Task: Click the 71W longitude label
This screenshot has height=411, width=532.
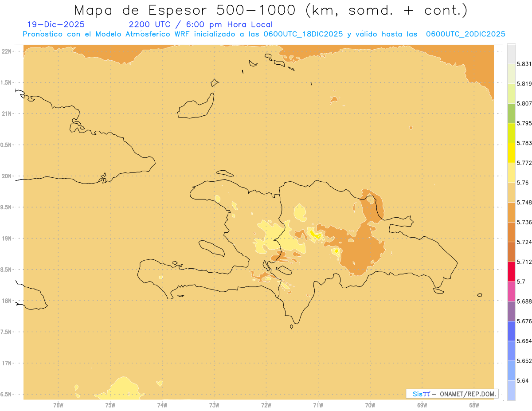Action: tap(318, 405)
